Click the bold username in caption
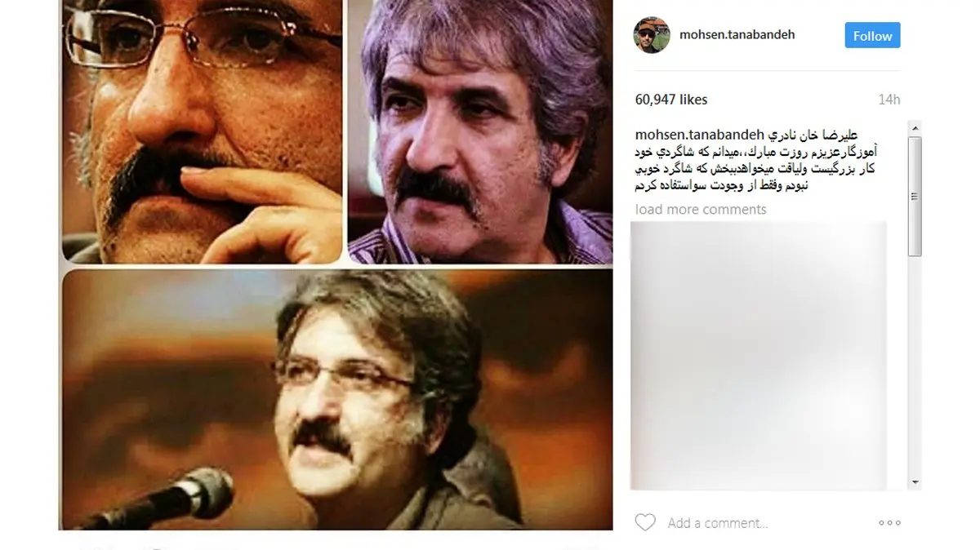980x550 pixels. 699,134
